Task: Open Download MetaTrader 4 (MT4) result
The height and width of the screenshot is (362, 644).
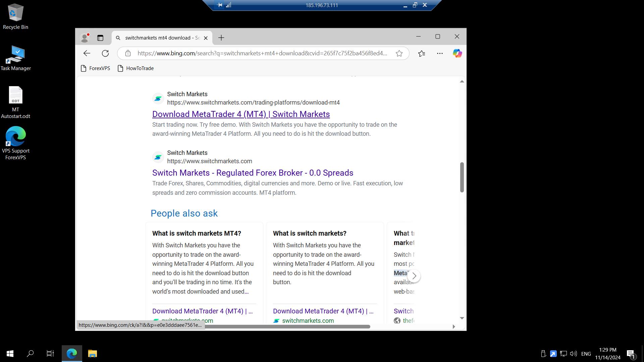Action: [241, 114]
